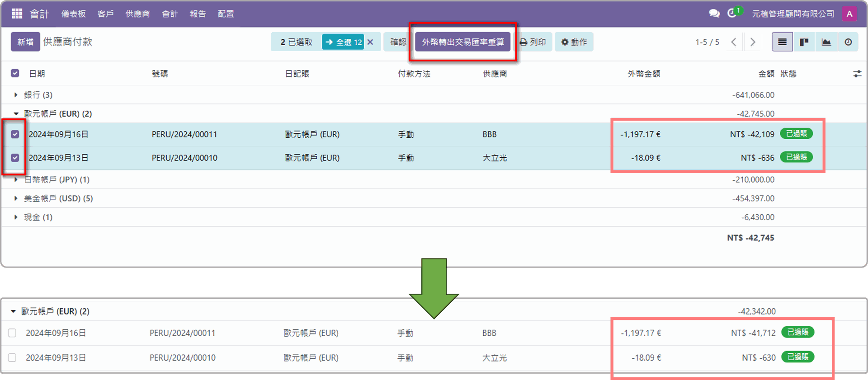Open the activities clock icon

(732, 14)
